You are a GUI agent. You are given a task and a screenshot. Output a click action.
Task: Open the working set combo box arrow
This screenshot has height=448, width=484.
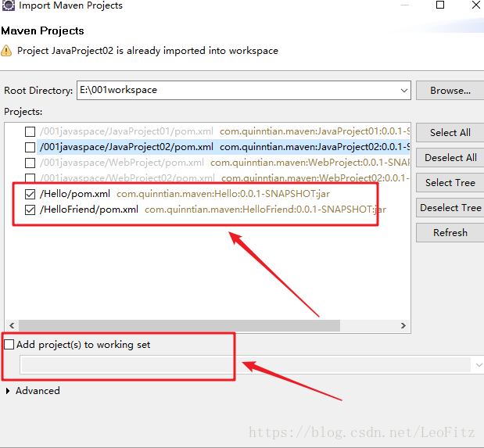479,365
